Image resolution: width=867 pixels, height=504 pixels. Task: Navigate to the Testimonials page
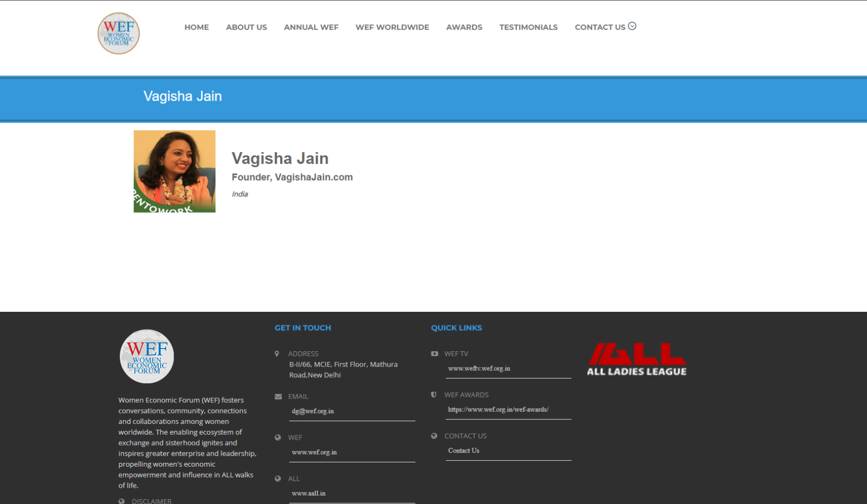coord(528,27)
